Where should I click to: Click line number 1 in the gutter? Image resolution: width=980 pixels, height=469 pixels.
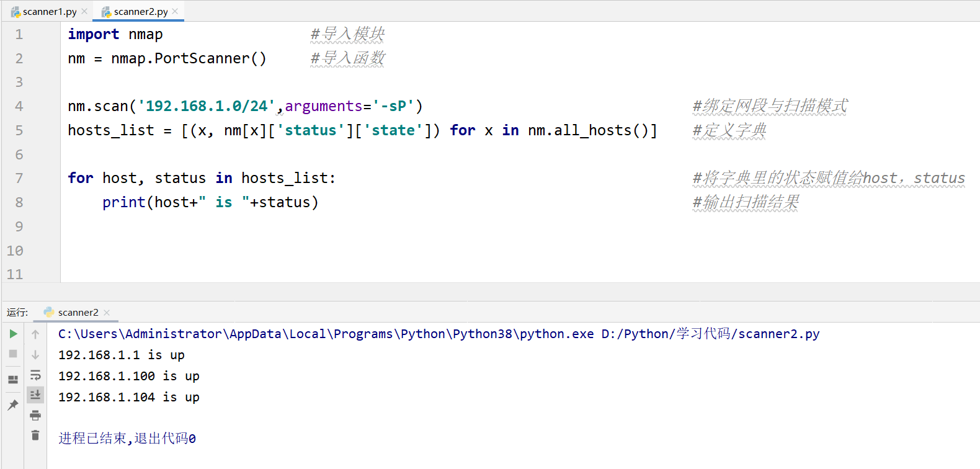(19, 35)
